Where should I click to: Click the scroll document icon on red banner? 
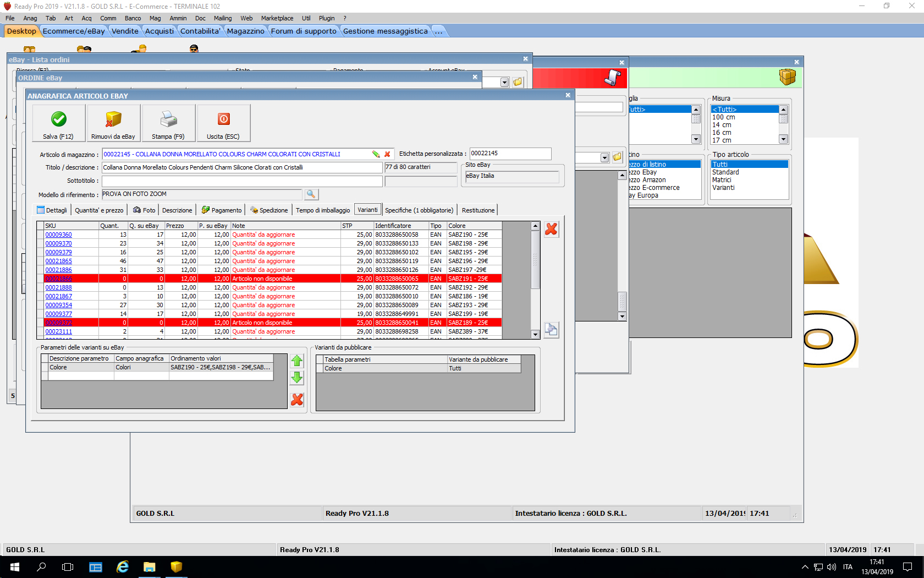coord(613,78)
